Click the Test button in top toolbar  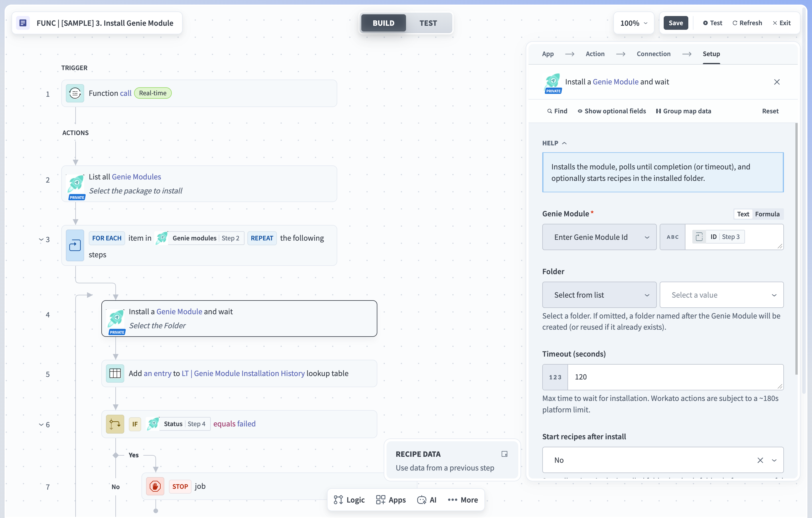click(x=712, y=23)
